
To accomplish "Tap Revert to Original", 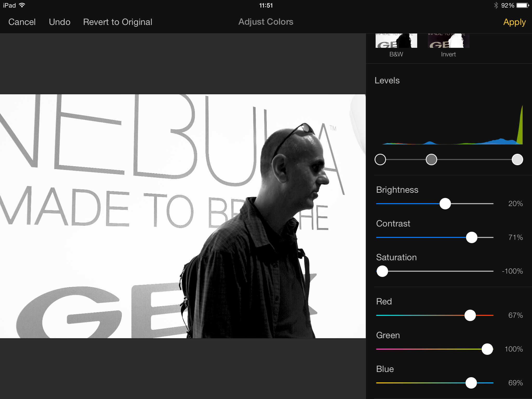I will (118, 22).
